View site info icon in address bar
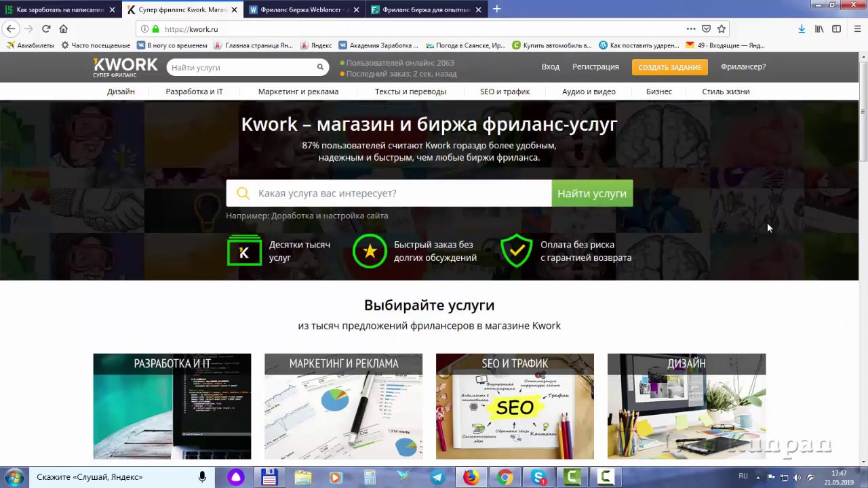868x488 pixels. click(x=144, y=29)
